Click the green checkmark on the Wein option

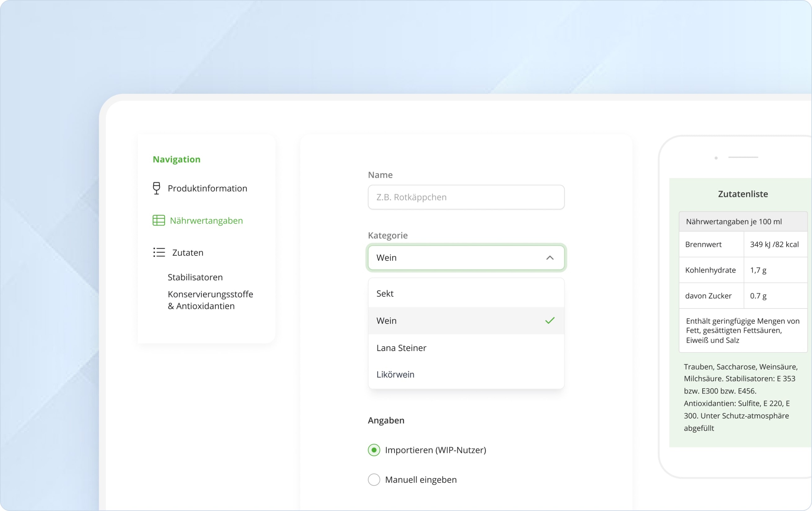[550, 321]
